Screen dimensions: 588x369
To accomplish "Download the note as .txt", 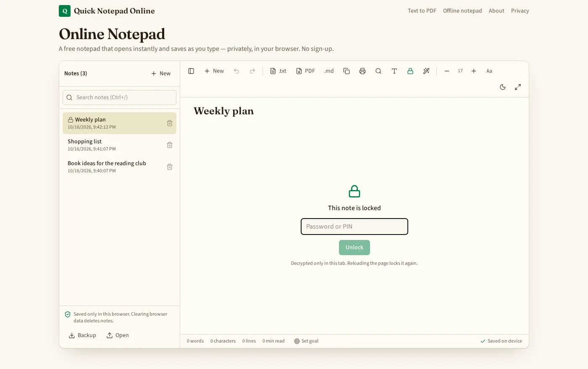I will tap(278, 71).
